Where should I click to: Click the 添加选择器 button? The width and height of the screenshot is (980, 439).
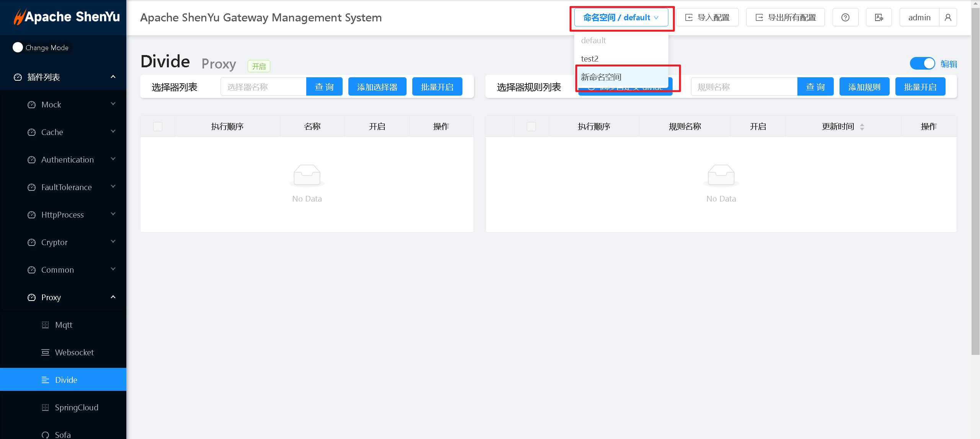[377, 87]
